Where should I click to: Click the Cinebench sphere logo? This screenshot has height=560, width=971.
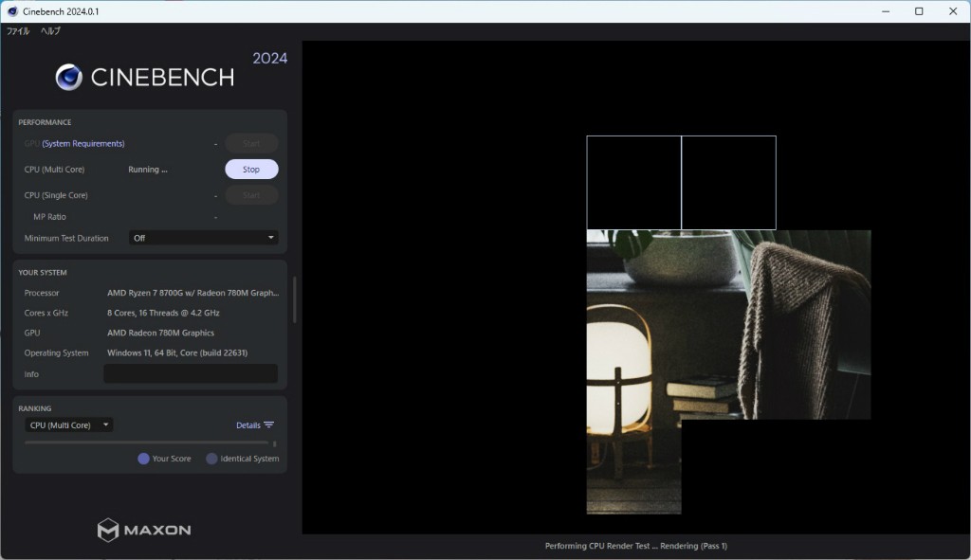coord(68,77)
